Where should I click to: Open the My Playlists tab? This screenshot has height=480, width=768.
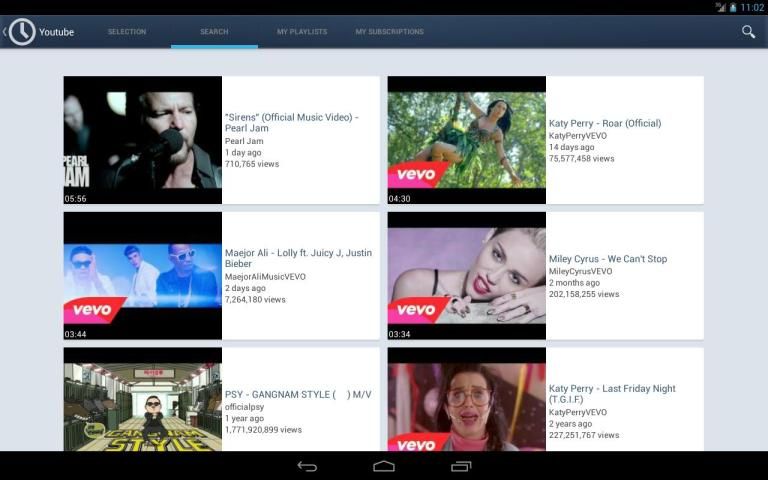[x=302, y=32]
